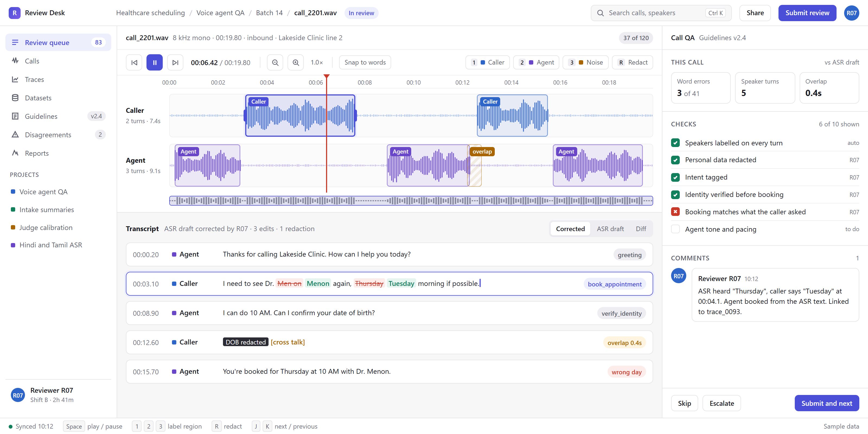Open Disagreements in sidebar
868x434 pixels.
point(58,135)
